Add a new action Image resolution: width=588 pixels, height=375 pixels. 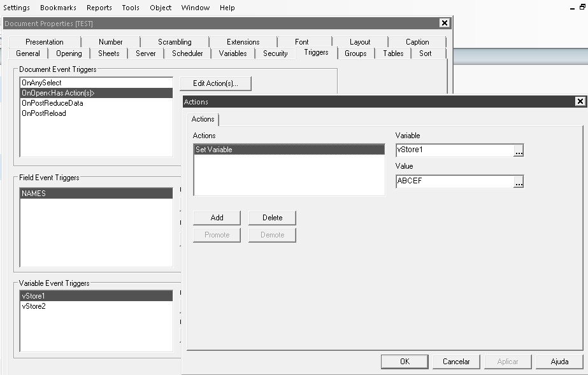coord(217,218)
